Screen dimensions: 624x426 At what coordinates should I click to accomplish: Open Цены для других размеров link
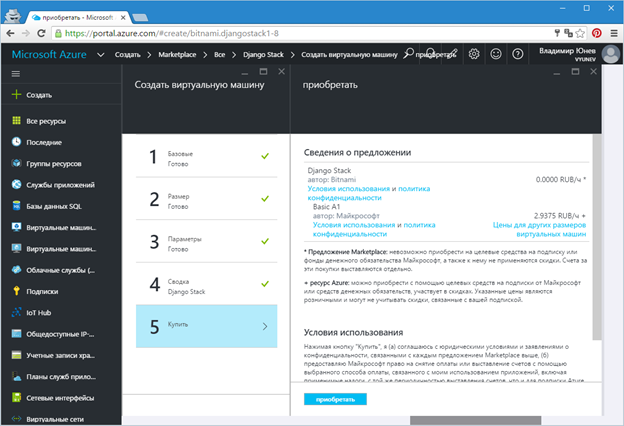(x=539, y=229)
